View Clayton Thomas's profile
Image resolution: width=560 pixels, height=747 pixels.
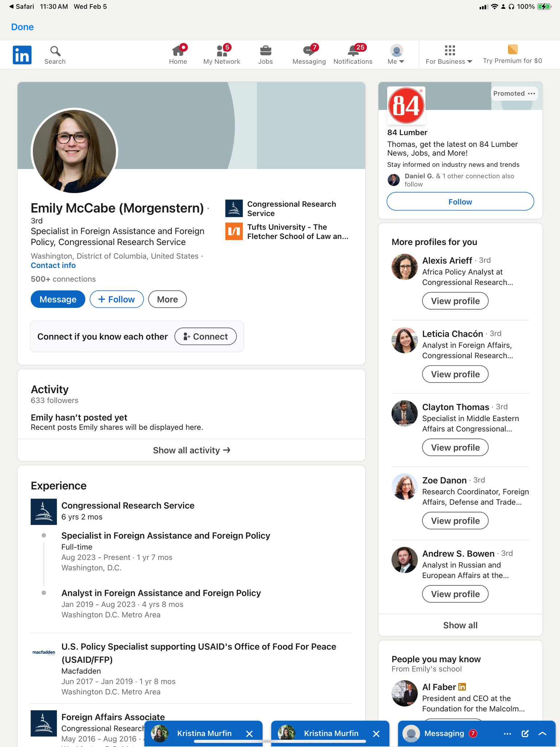[x=455, y=448]
